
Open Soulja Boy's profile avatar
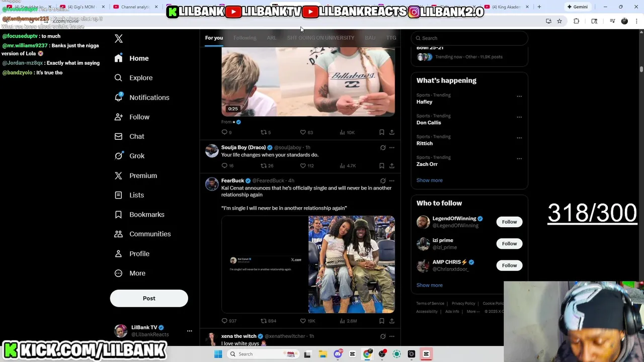212,151
